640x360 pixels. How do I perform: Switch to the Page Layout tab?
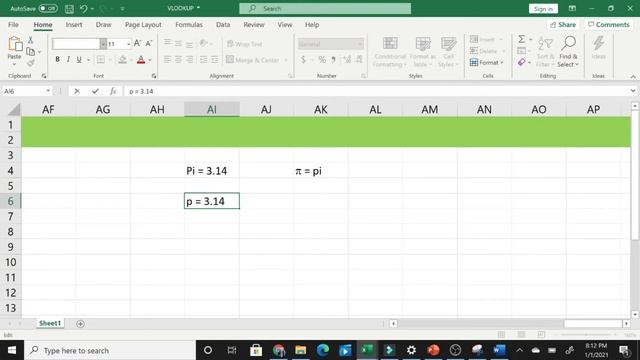tap(143, 25)
